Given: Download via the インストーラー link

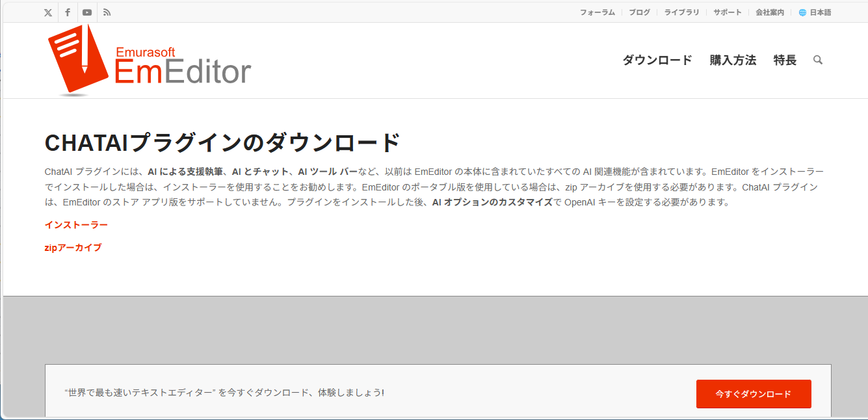Looking at the screenshot, I should [x=75, y=225].
